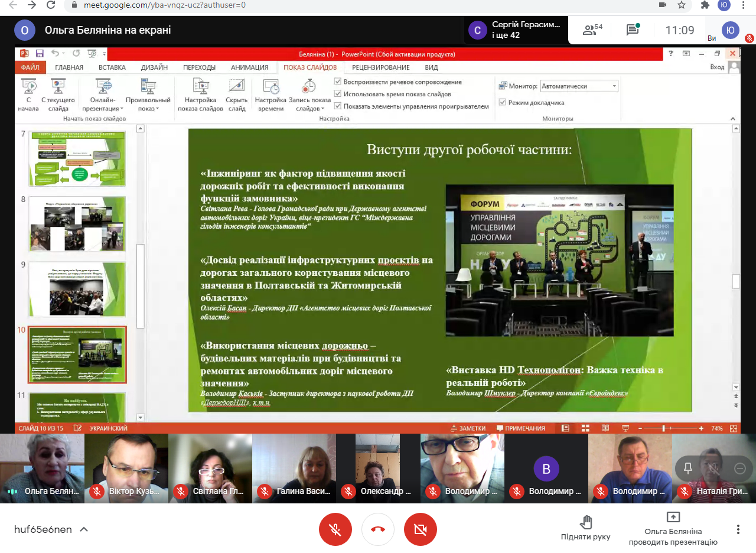Switch to the ДИЗАЙН tab
Image resolution: width=756 pixels, height=553 pixels.
pyautogui.click(x=154, y=67)
